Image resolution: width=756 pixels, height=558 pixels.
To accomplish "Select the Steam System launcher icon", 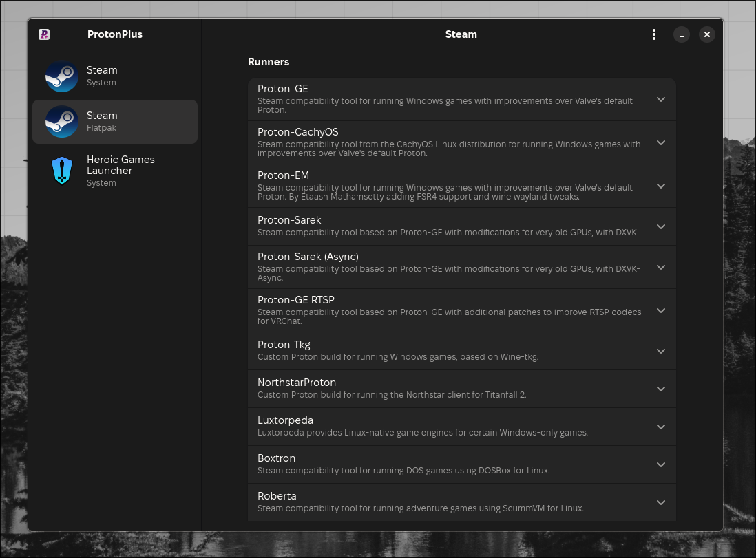I will [x=62, y=76].
